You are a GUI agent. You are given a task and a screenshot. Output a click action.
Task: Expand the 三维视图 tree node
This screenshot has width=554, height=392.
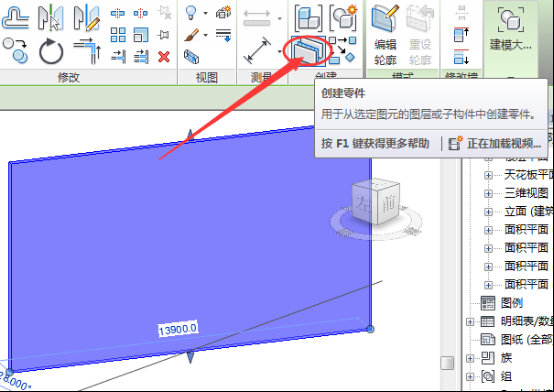(x=489, y=193)
